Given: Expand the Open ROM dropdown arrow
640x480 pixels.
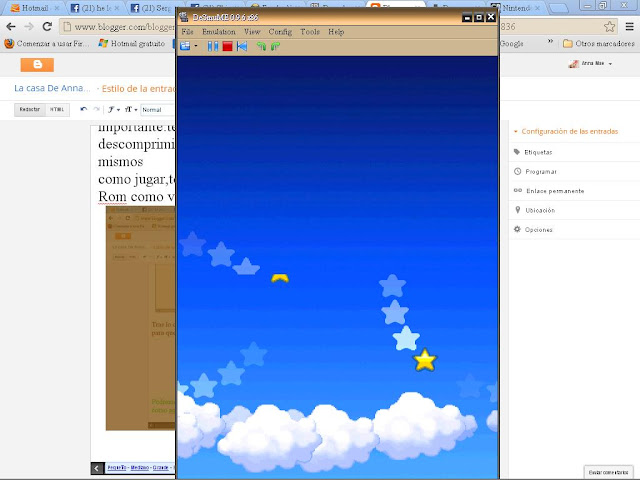Looking at the screenshot, I should point(196,46).
